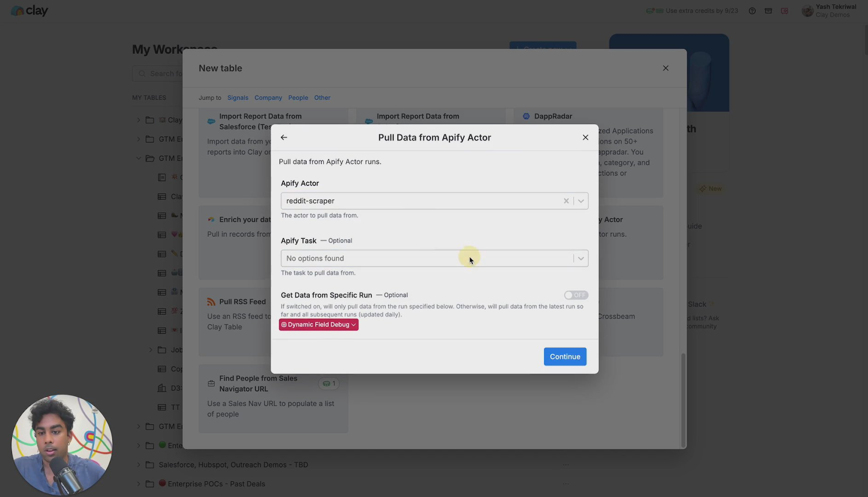Open Salesforce, Hubspot, Outreach Demos - TBD folder
This screenshot has height=497, width=868.
point(233,465)
